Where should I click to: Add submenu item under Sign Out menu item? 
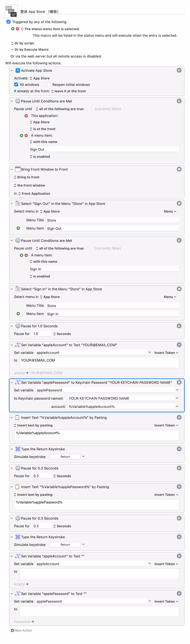coord(18,228)
